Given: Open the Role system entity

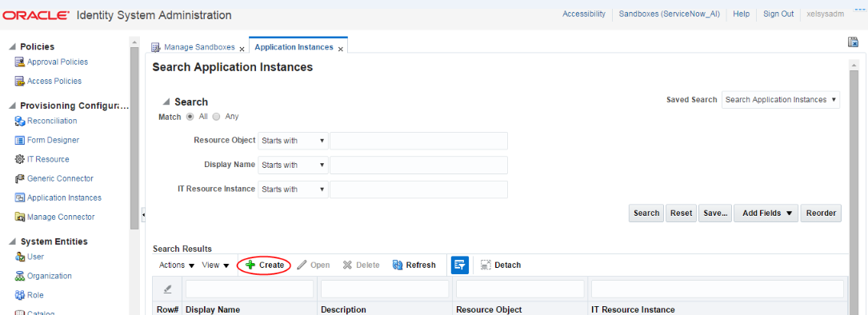Looking at the screenshot, I should pyautogui.click(x=35, y=296).
